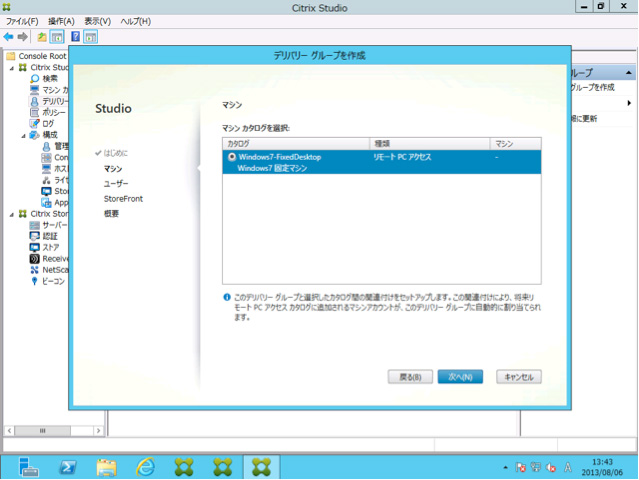Open File Explorer from the taskbar

pyautogui.click(x=106, y=467)
